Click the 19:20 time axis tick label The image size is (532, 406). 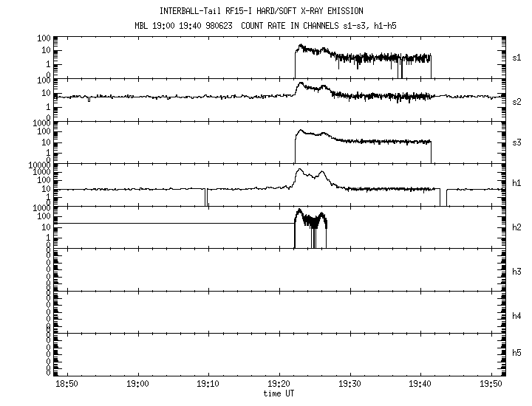279,384
